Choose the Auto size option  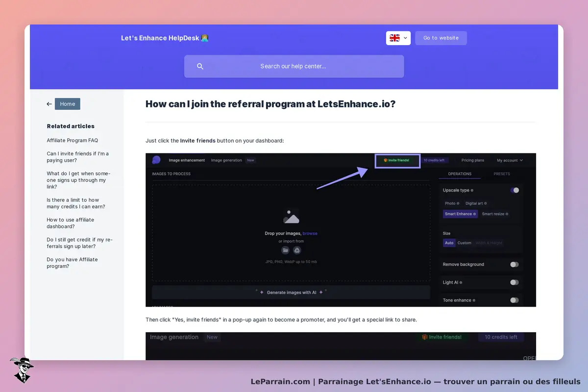pyautogui.click(x=449, y=243)
